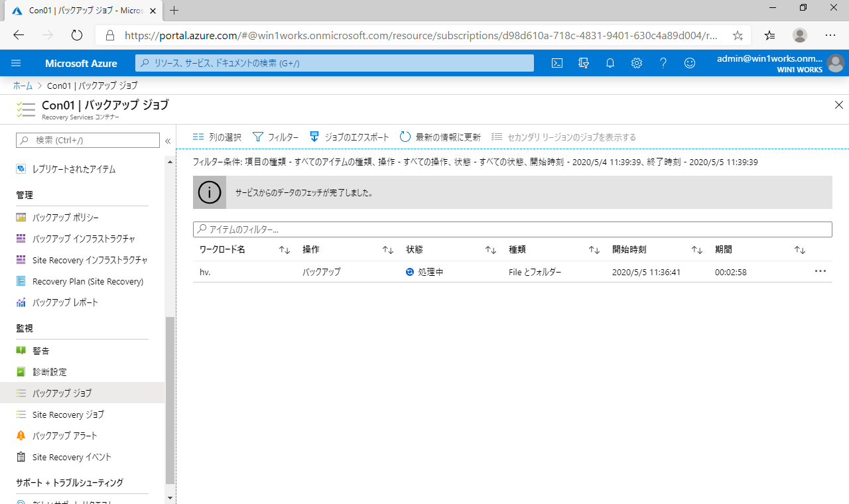849x504 pixels.
Task: Reload the page with browser refresh button
Action: 76,35
